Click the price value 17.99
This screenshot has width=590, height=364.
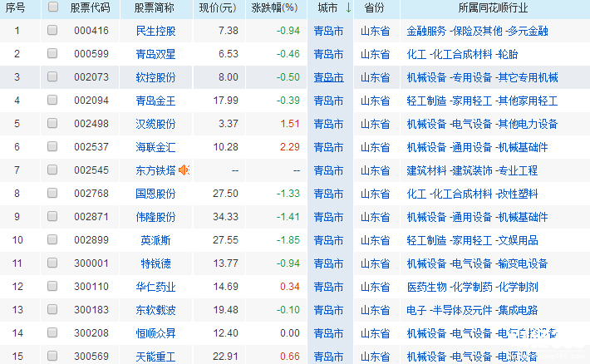click(225, 101)
